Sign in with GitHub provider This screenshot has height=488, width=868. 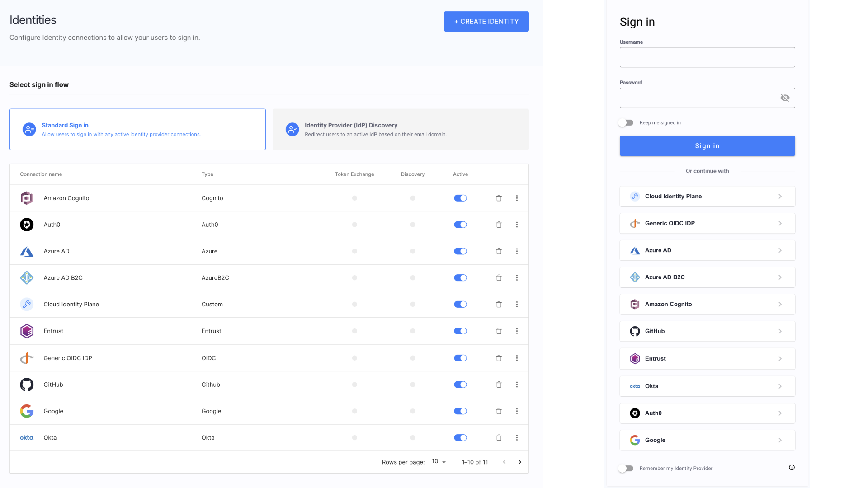[707, 331]
